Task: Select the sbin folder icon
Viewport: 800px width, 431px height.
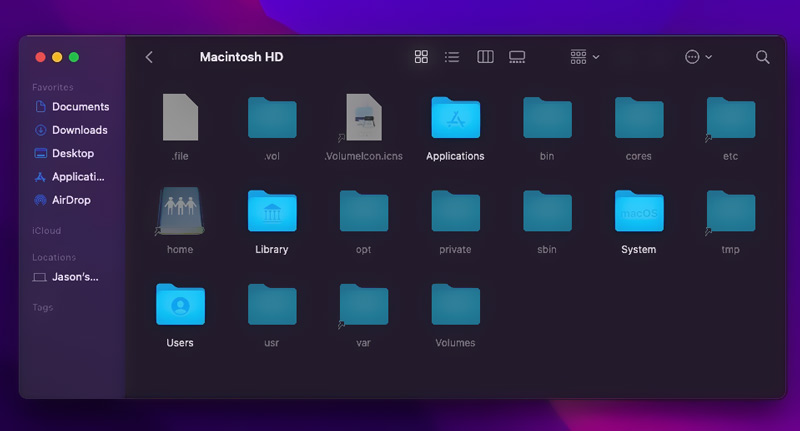Action: pos(547,211)
